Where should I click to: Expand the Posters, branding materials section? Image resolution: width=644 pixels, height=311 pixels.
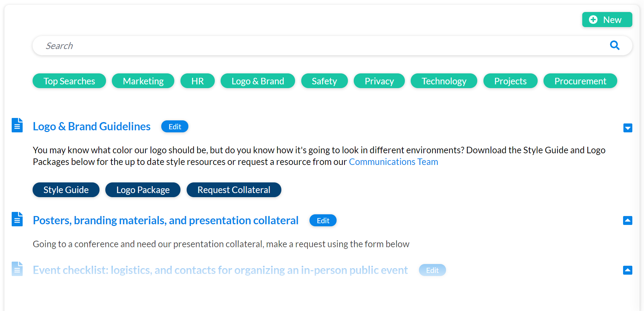[628, 220]
